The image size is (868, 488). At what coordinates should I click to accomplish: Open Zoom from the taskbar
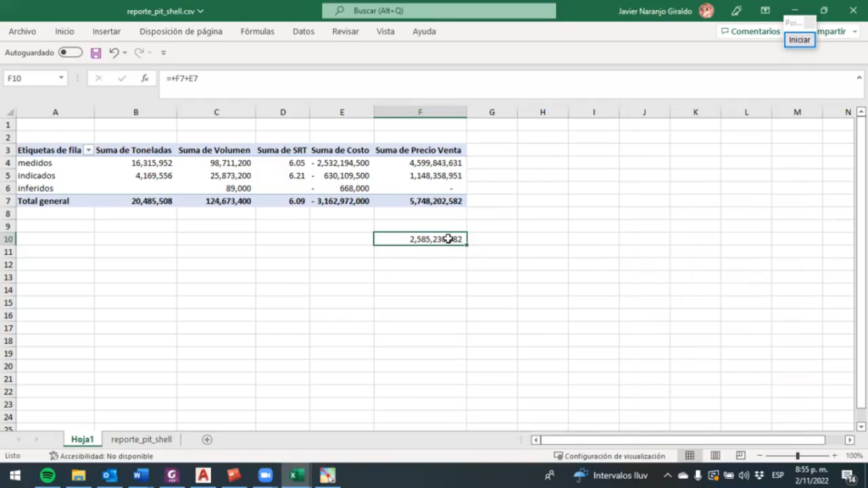click(265, 475)
